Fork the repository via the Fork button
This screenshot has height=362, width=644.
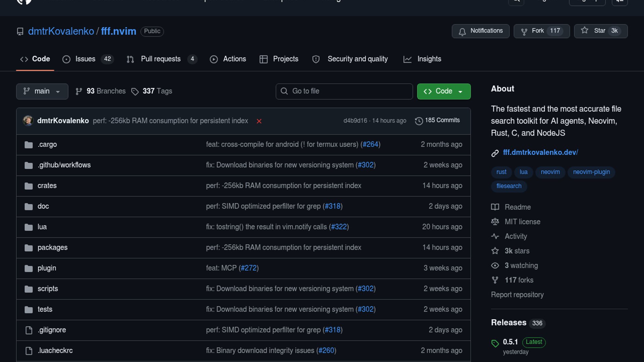click(x=541, y=31)
